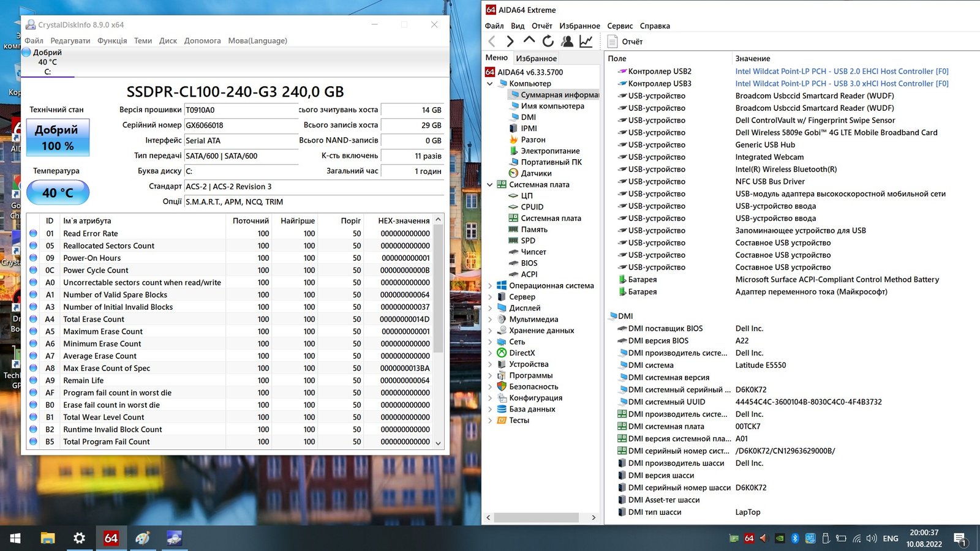Expand the Мультимедиа tree node

[490, 319]
